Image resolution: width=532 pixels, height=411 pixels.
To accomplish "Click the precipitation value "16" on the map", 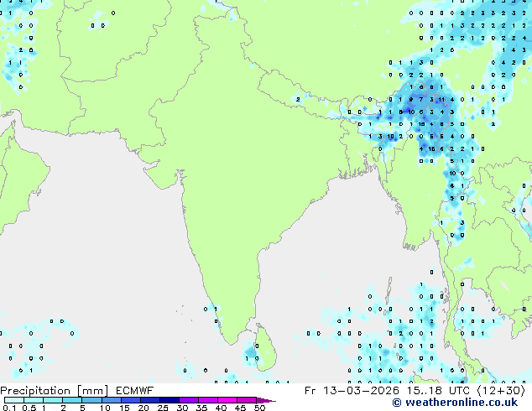I will click(431, 148).
